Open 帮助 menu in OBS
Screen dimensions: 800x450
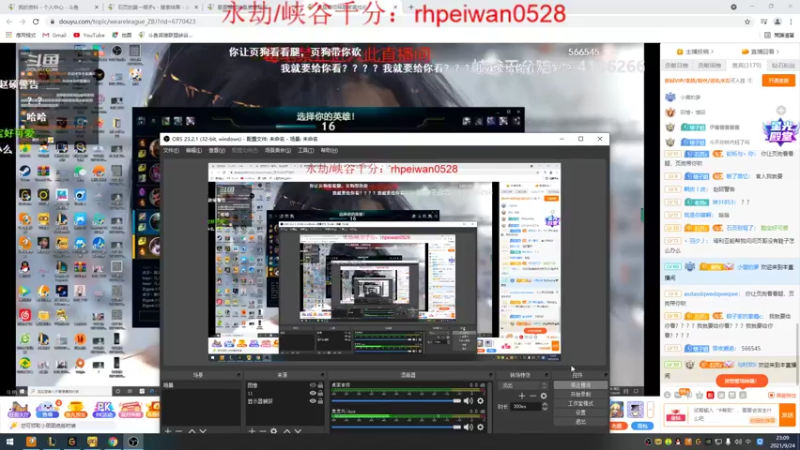coord(329,151)
